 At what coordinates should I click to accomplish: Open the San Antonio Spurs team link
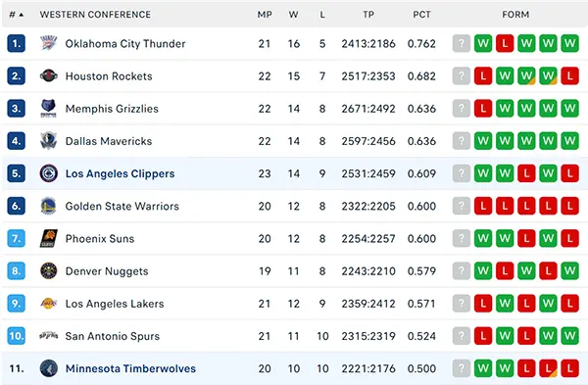[113, 336]
